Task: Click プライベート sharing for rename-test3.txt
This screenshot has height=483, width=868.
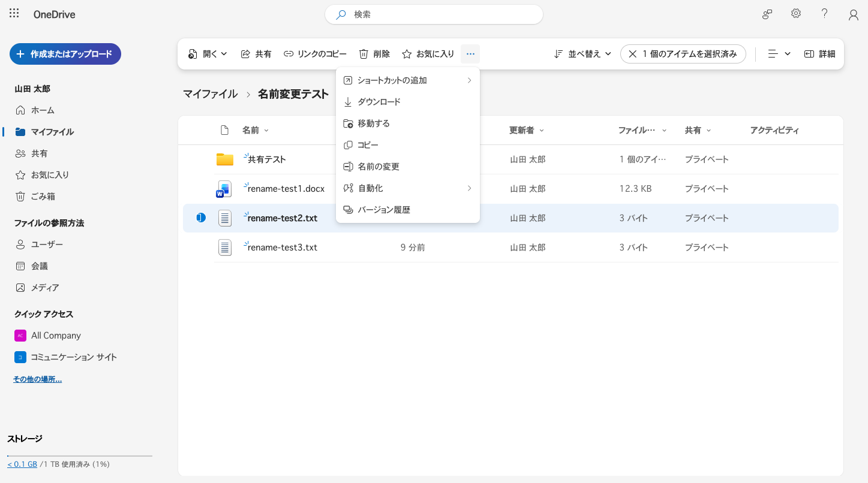Action: 707,247
